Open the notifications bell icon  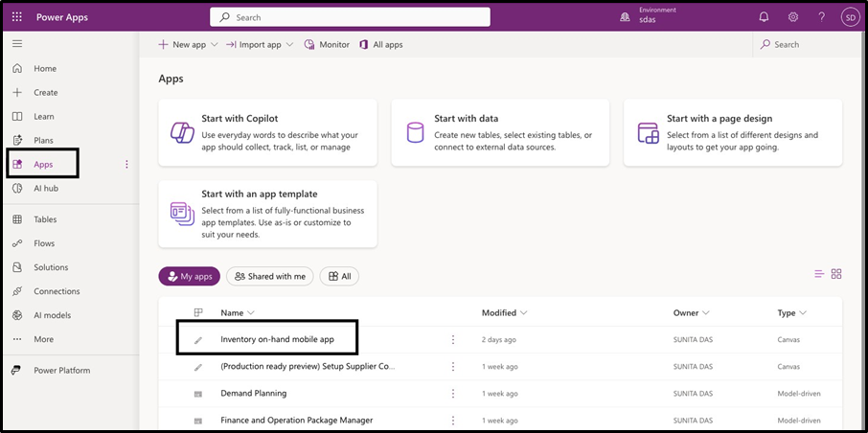[764, 17]
